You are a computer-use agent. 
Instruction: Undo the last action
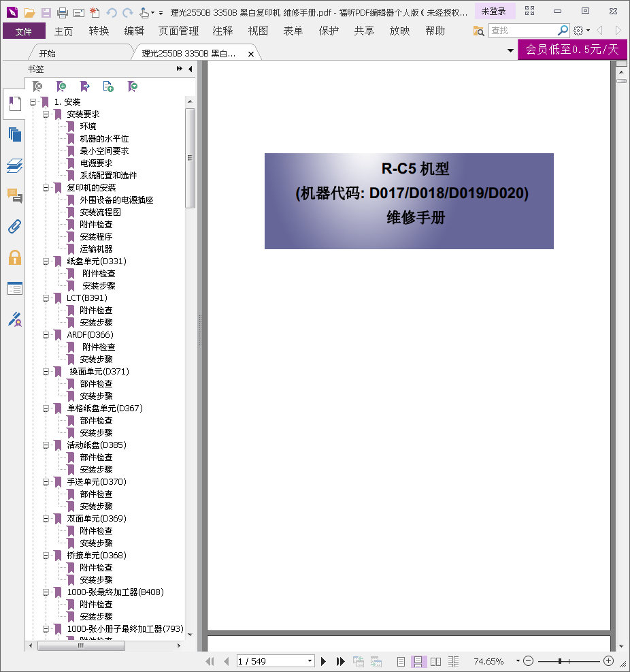[x=112, y=12]
